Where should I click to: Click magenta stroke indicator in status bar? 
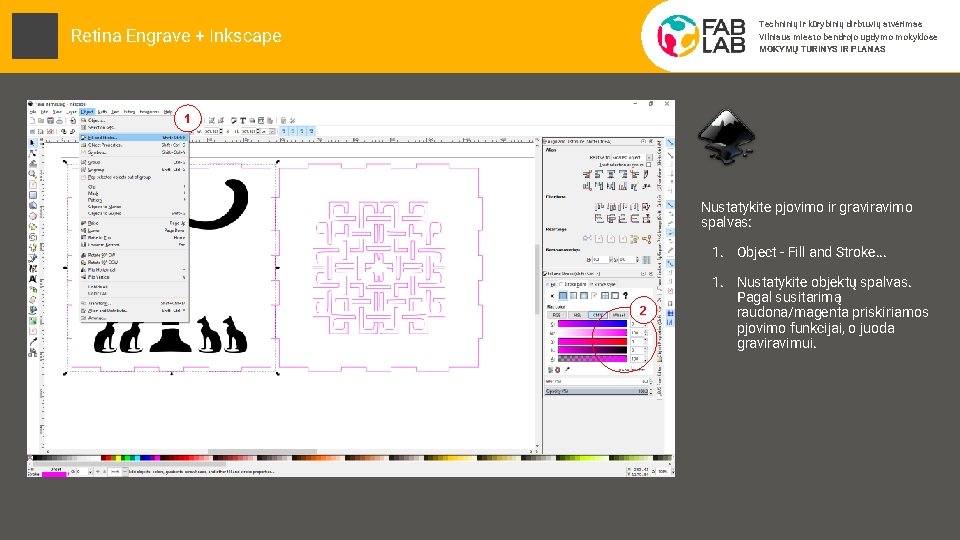pyautogui.click(x=54, y=474)
